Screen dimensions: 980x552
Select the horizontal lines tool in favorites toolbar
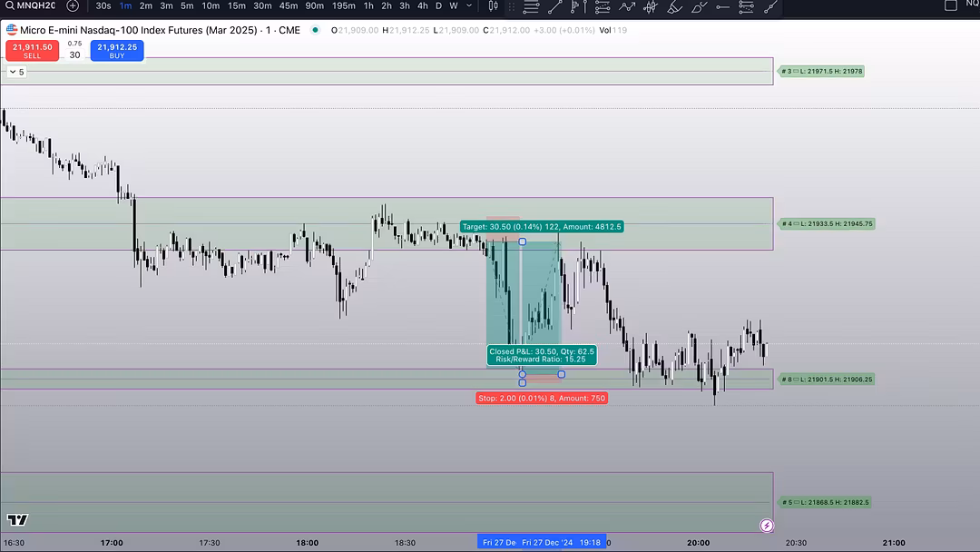click(x=531, y=7)
